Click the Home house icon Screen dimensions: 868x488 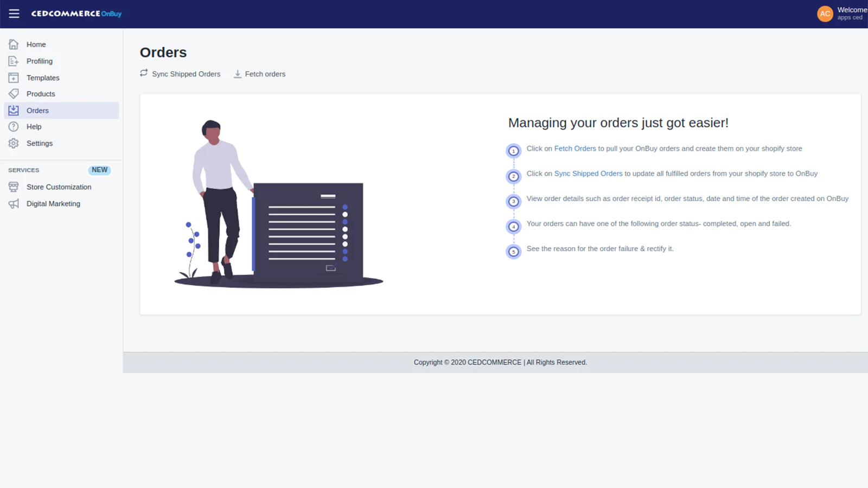[14, 44]
